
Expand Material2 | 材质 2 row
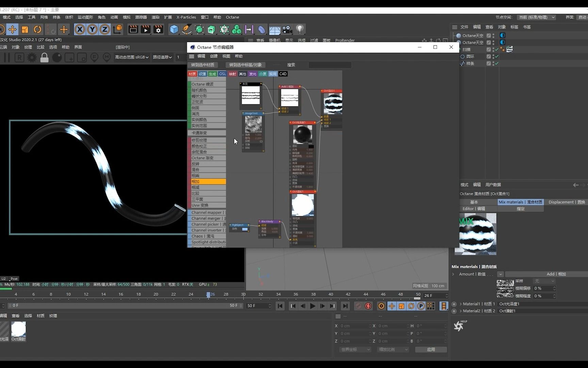coord(461,311)
